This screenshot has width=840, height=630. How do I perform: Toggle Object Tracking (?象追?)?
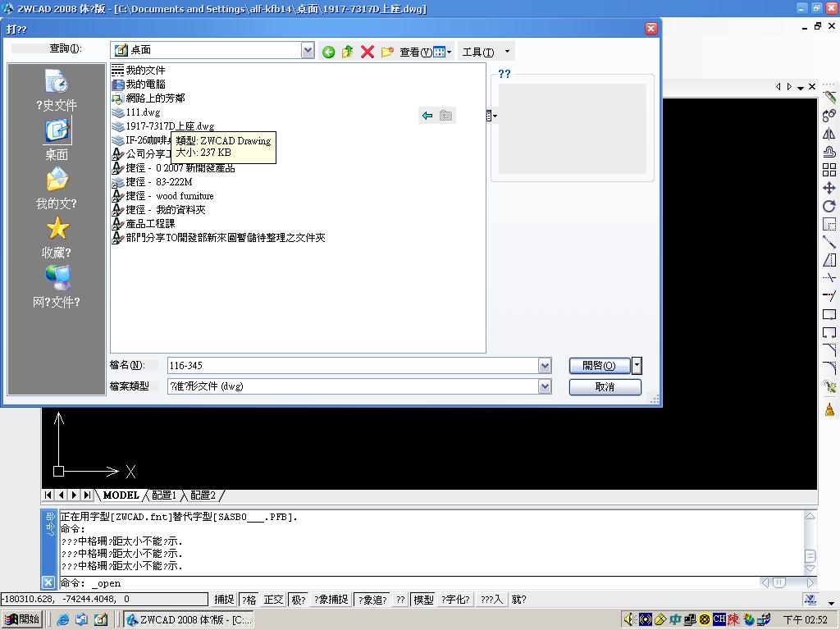[372, 600]
